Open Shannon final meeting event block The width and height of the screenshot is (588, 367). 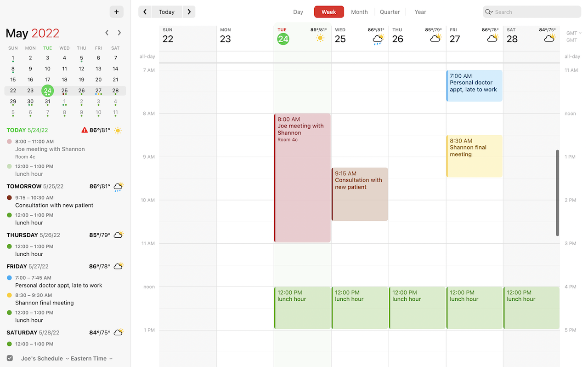pos(475,156)
